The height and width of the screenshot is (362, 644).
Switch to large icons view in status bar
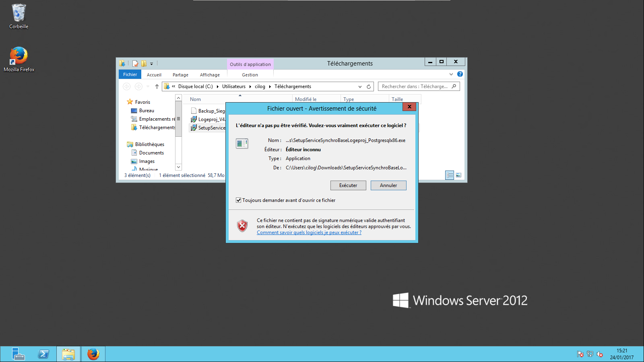pyautogui.click(x=458, y=175)
